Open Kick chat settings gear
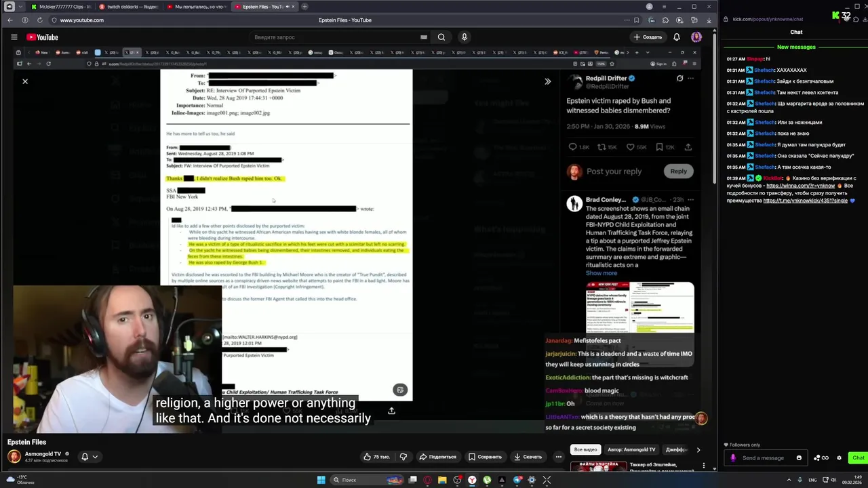The image size is (868, 488). [x=839, y=457]
